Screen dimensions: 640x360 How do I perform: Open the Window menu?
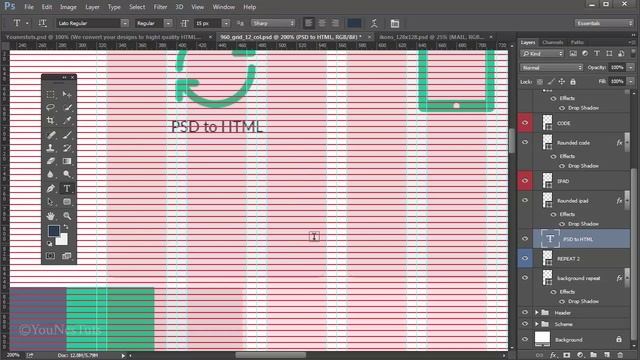pos(224,7)
